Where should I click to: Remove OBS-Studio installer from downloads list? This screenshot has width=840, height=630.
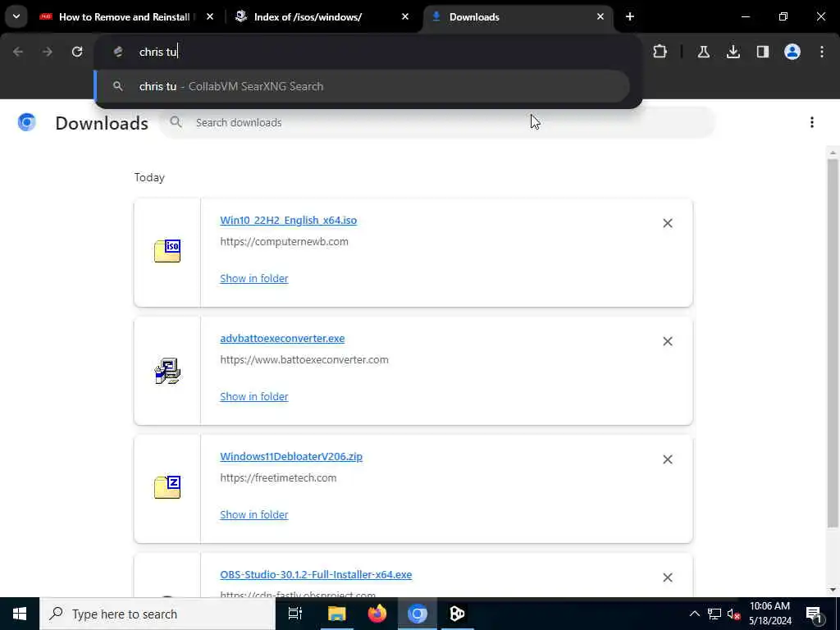[668, 577]
